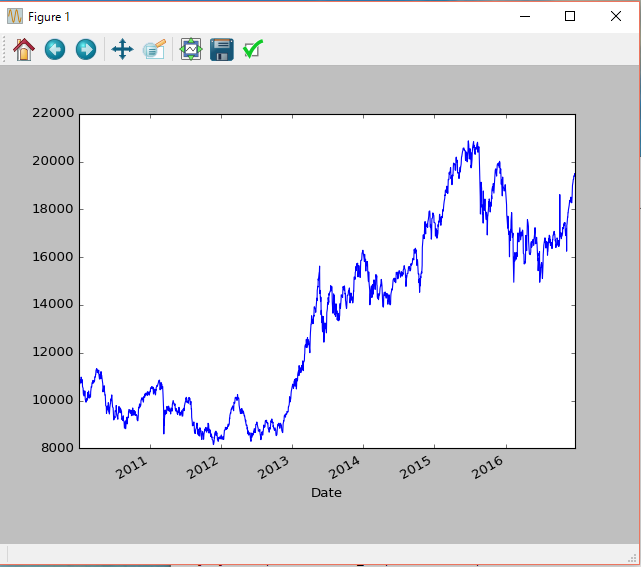Click the 16000 y-axis tick label
The image size is (641, 567).
(x=53, y=257)
